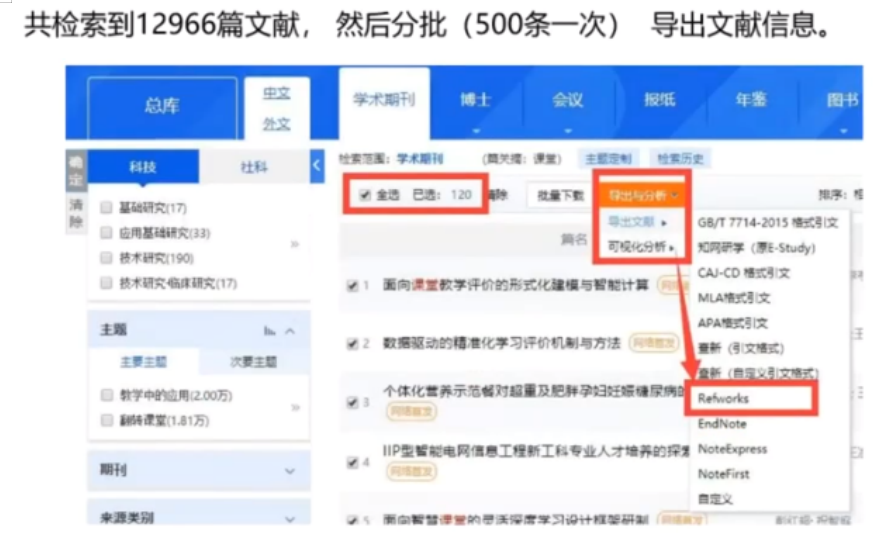Choose NoteFirst export format
Screen dimensions: 874x546
point(724,474)
